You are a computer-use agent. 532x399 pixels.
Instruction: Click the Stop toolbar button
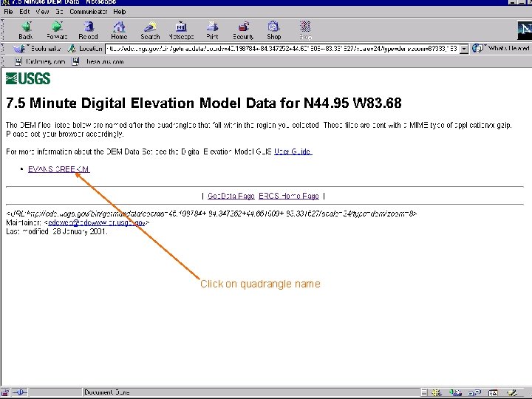(x=305, y=30)
